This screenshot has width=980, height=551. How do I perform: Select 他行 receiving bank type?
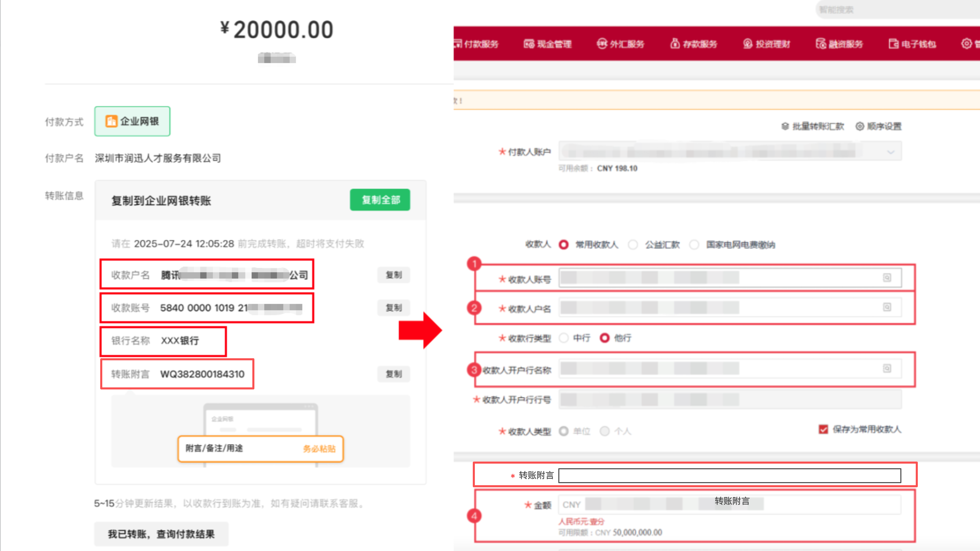click(605, 338)
